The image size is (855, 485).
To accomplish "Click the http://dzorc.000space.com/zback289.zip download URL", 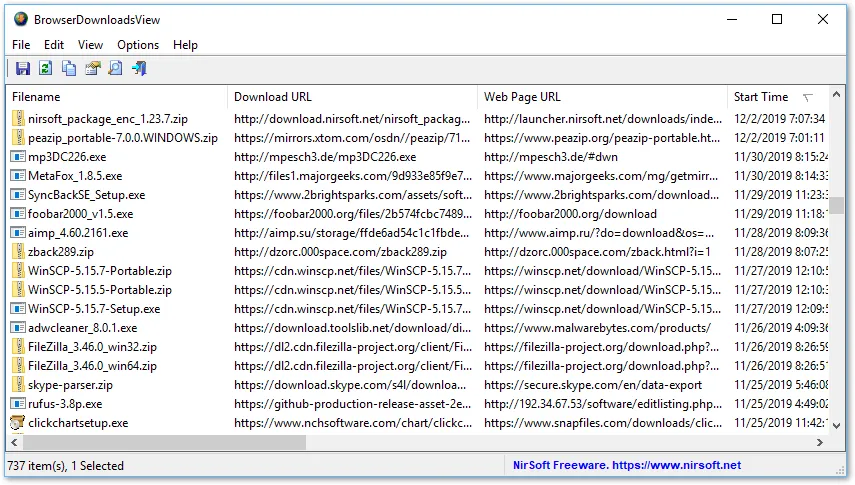I will (340, 252).
